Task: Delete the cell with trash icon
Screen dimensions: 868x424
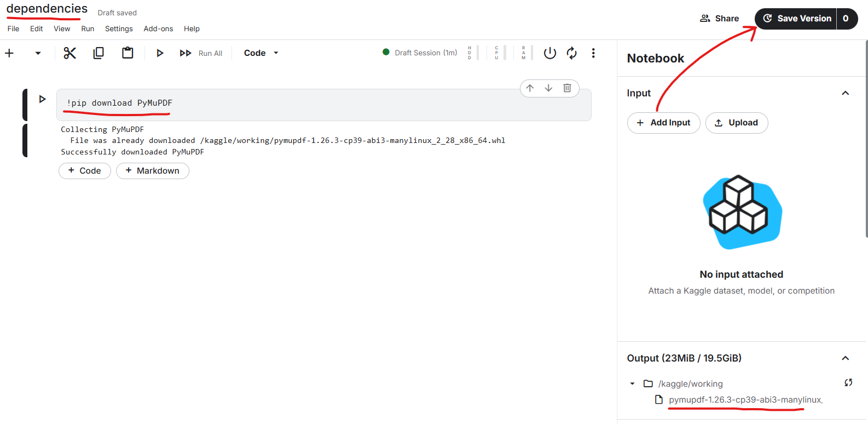Action: tap(567, 88)
